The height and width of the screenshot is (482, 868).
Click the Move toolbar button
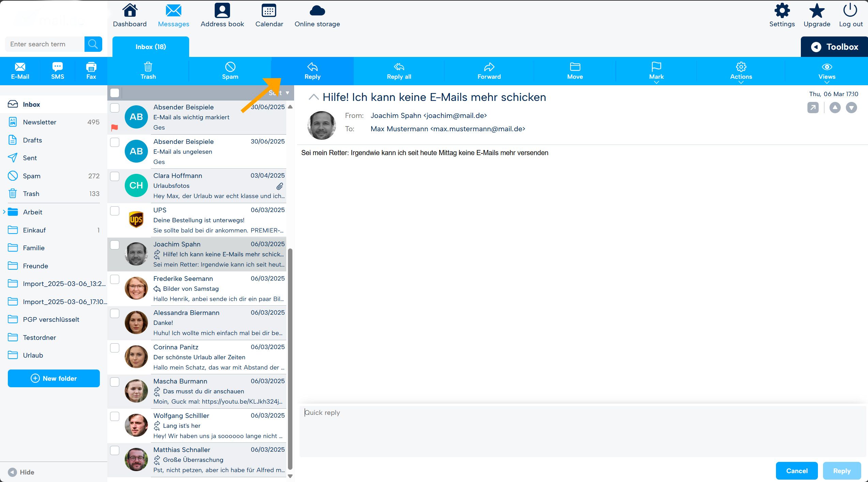[575, 71]
